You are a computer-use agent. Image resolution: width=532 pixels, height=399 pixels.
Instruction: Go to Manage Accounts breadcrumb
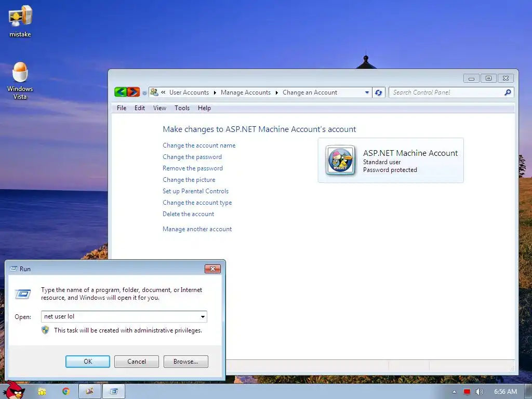(246, 92)
